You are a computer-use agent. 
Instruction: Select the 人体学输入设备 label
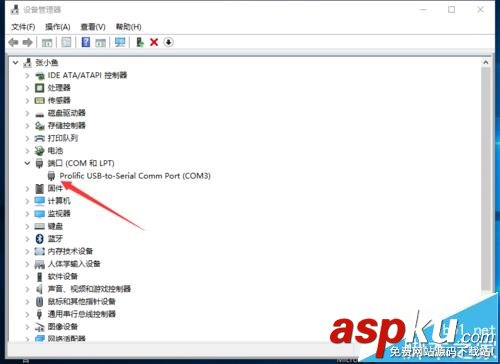point(74,264)
